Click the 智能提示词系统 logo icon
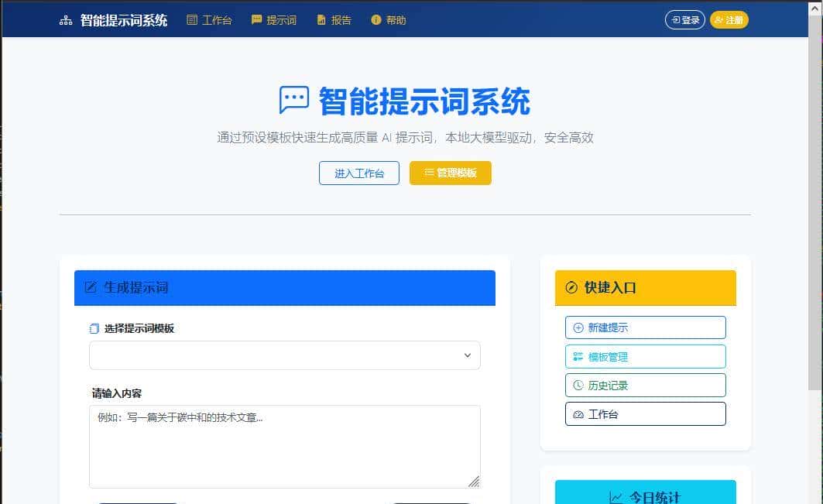The height and width of the screenshot is (504, 823). point(65,20)
